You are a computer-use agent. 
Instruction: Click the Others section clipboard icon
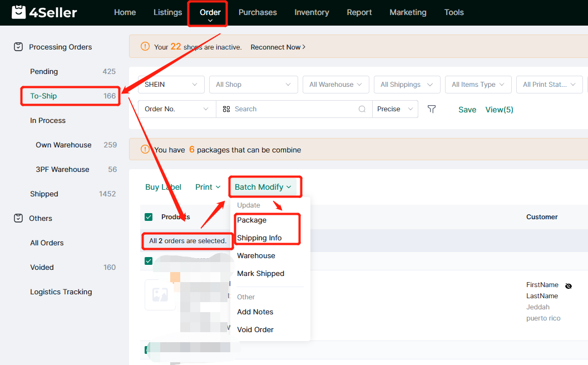point(18,219)
